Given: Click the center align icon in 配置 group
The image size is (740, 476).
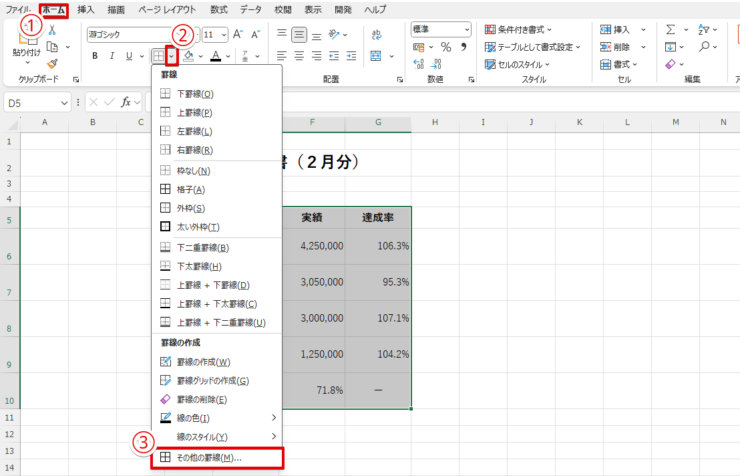Looking at the screenshot, I should coord(300,56).
